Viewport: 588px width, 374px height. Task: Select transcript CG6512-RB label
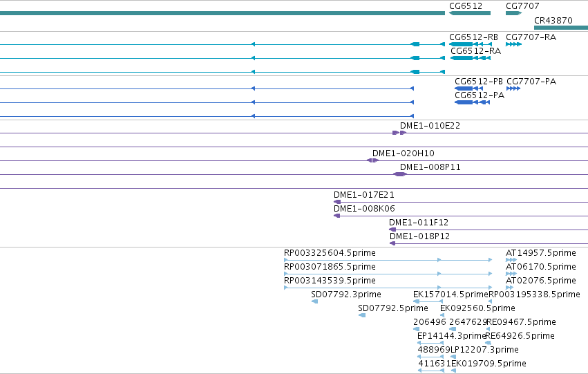click(473, 37)
